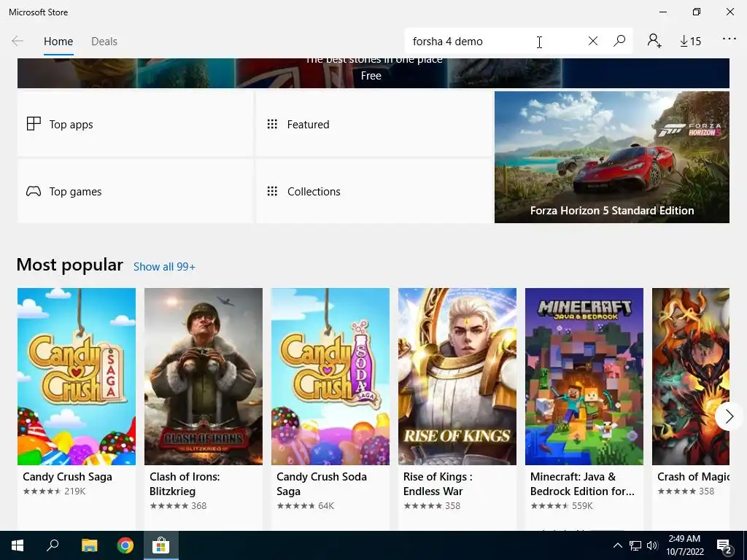Click the Show all 99+ link
Screen dimensions: 747x560
164,267
